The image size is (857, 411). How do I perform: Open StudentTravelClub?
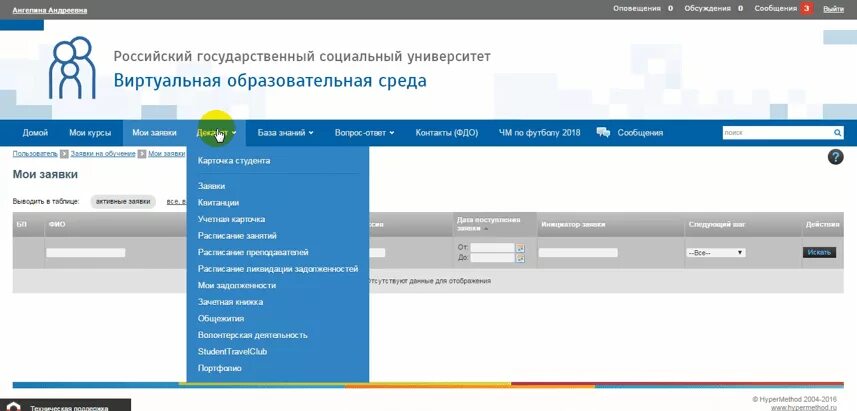click(x=232, y=352)
